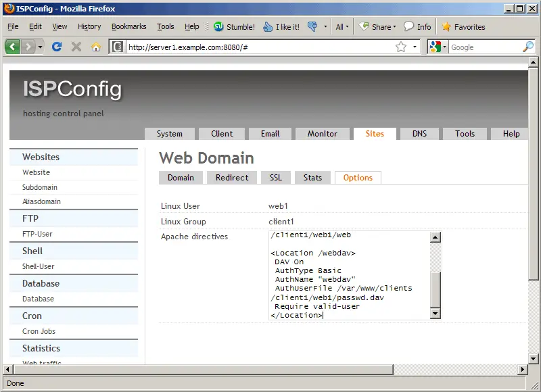Click the Websites sidebar heading

tap(41, 157)
